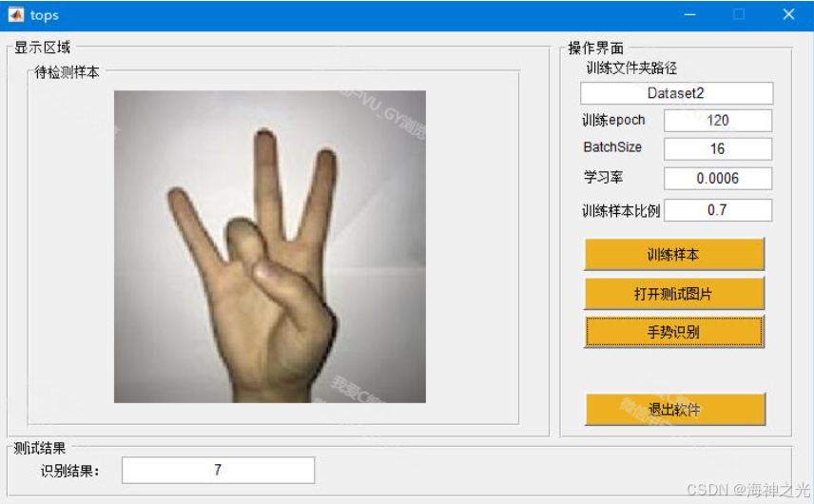Click the 训练样本比例 label
Screen dimensions: 814x504
pos(621,211)
